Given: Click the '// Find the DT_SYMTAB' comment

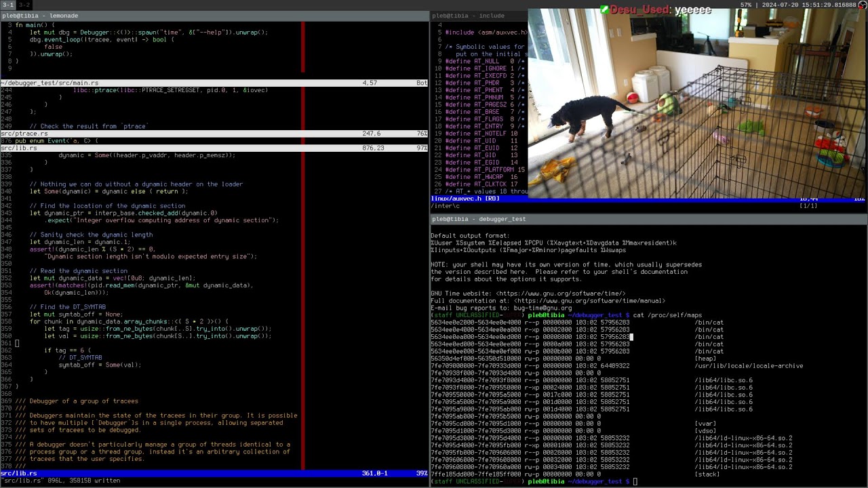Looking at the screenshot, I should tap(67, 307).
